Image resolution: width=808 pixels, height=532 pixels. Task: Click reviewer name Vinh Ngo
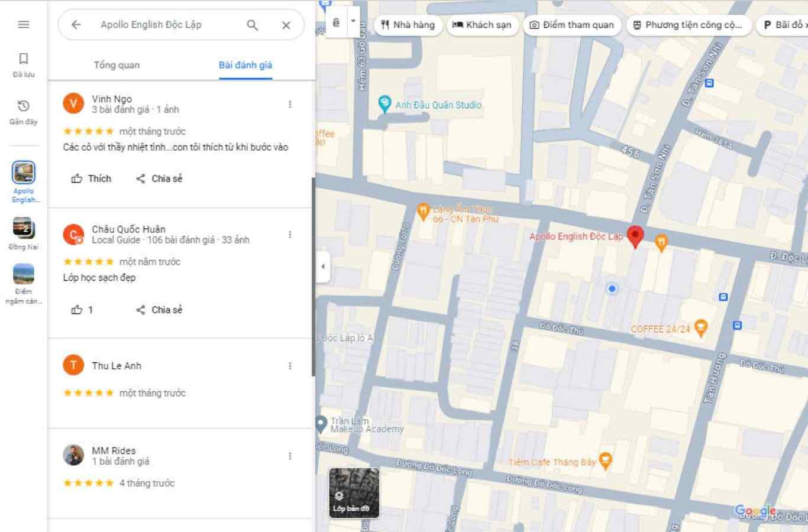click(x=112, y=99)
